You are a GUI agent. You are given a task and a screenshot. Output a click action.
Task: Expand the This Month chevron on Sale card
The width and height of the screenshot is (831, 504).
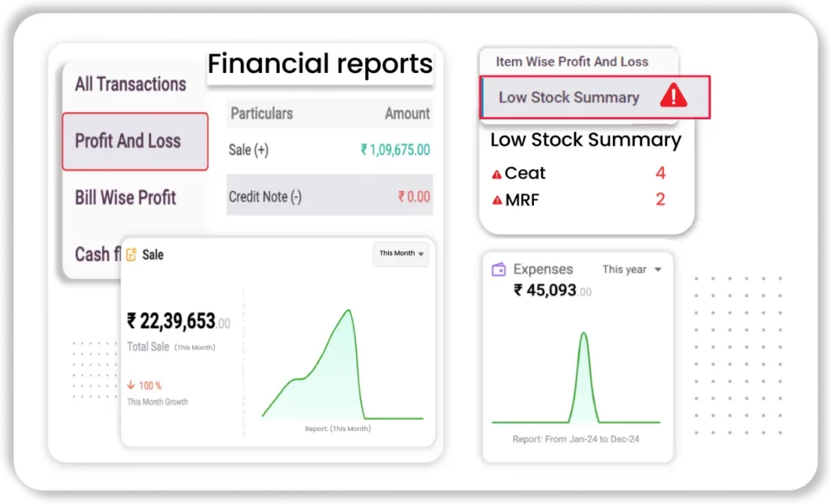423,254
